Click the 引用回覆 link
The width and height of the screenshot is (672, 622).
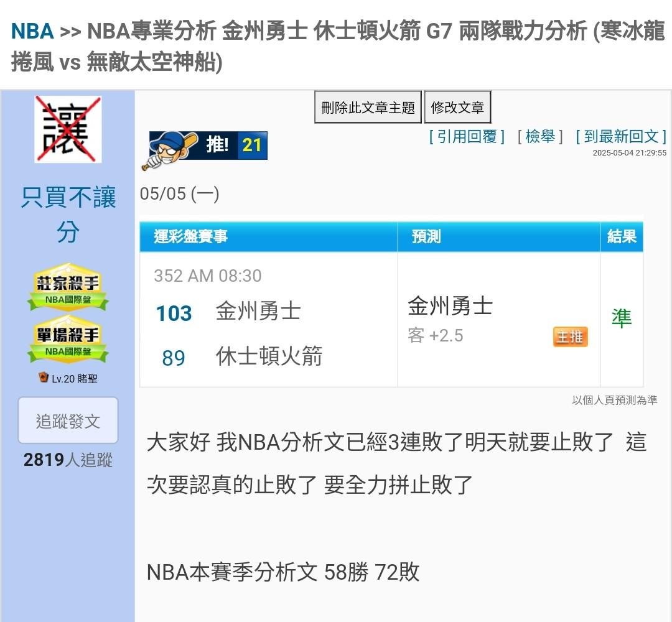pyautogui.click(x=467, y=136)
